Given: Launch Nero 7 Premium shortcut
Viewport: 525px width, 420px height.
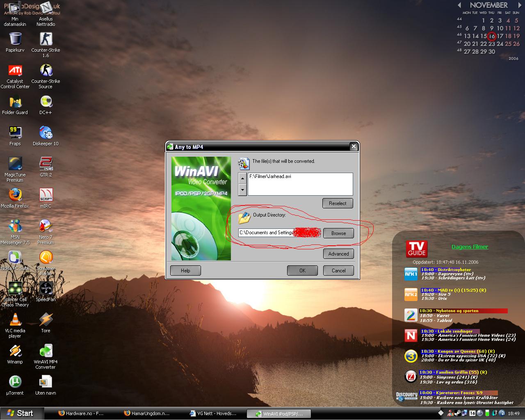Looking at the screenshot, I should pos(46,232).
